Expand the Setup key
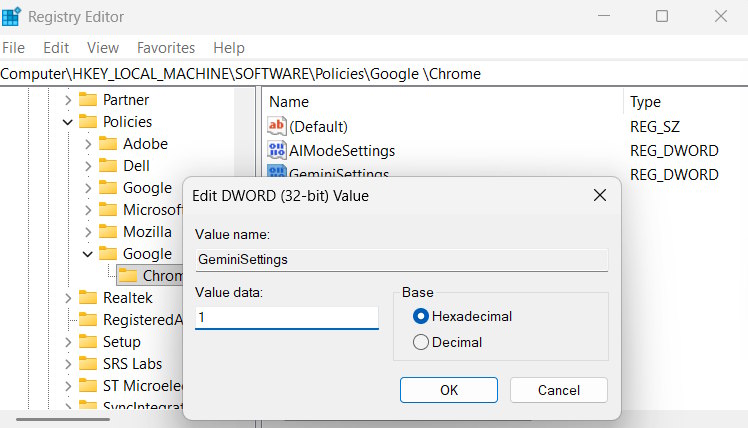The width and height of the screenshot is (748, 428). [x=68, y=342]
